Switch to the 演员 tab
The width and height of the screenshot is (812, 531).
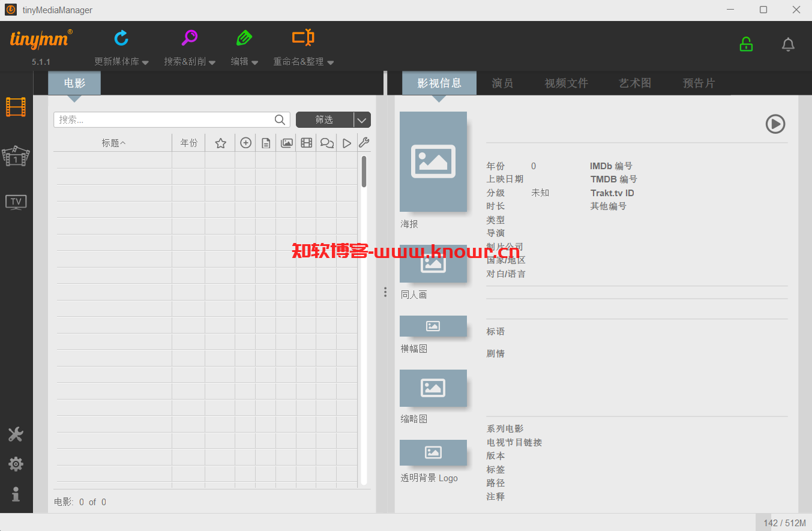point(502,83)
